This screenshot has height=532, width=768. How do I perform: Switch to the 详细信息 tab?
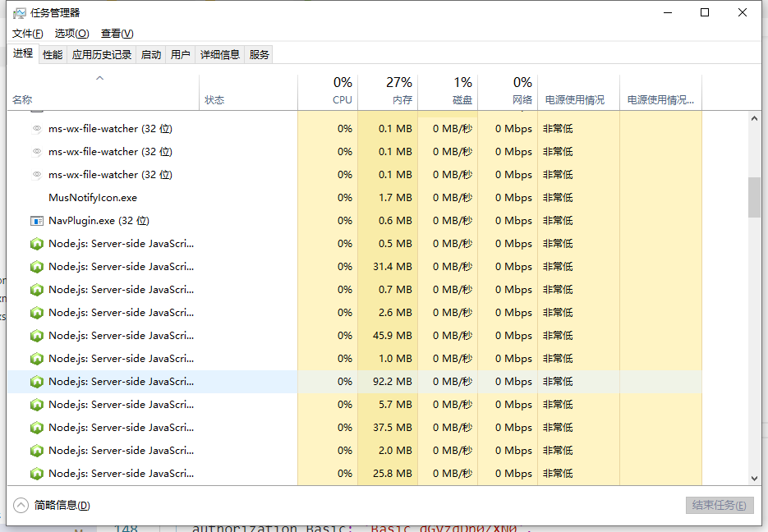220,55
